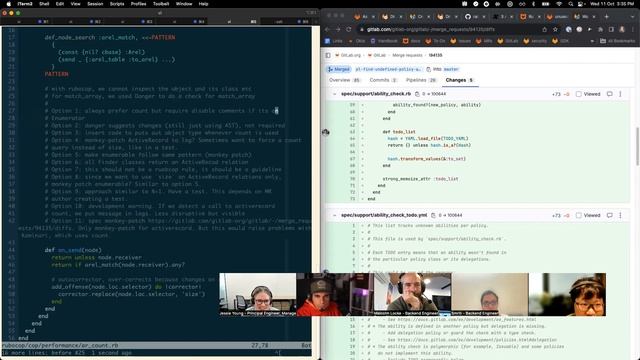
Task: Open the iTerm2 Shell menu
Action: [44, 4]
